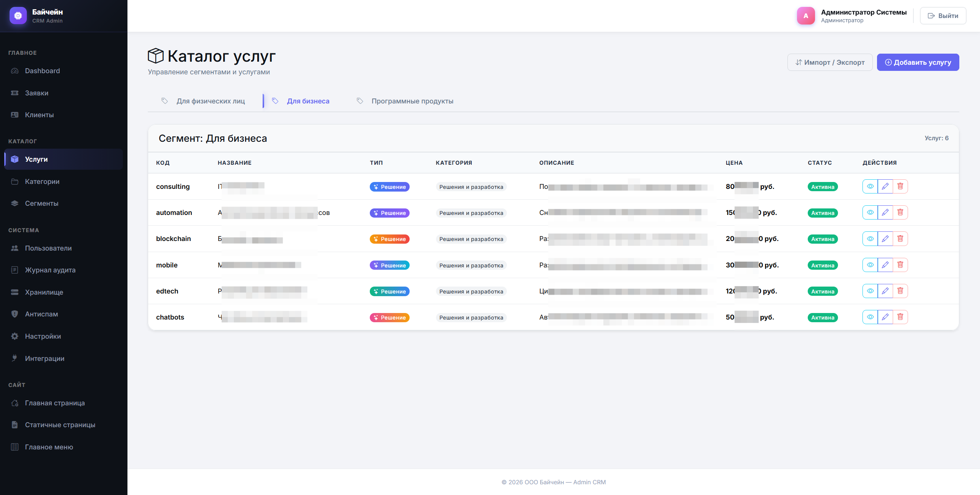Go to Журнал аудита section
Screen dimensions: 980x495
point(50,270)
